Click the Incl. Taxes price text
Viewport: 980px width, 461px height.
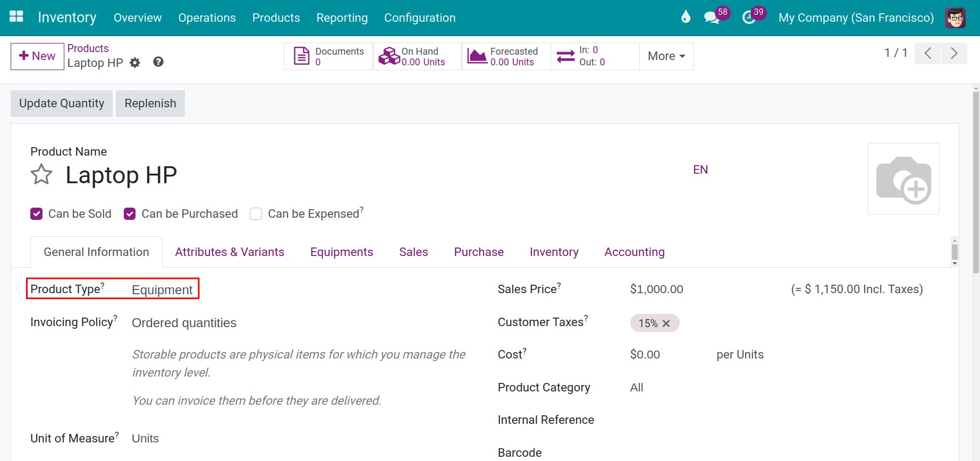coord(857,289)
